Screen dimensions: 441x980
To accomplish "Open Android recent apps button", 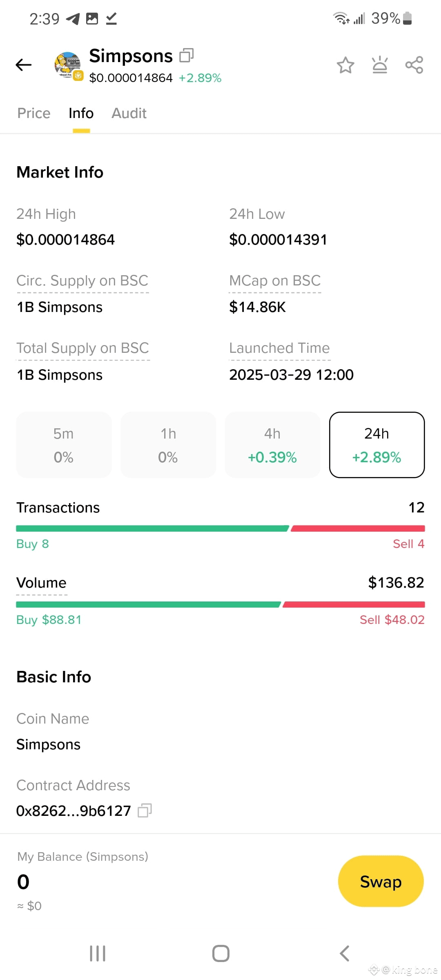I will (x=98, y=953).
